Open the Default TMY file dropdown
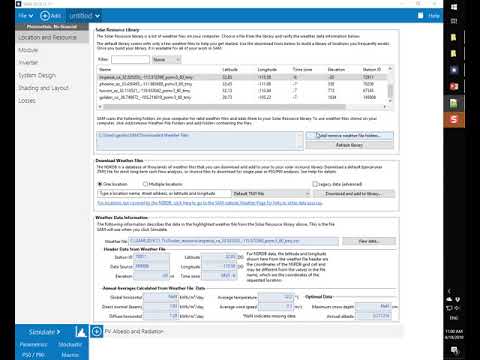480x360 pixels. 271,194
